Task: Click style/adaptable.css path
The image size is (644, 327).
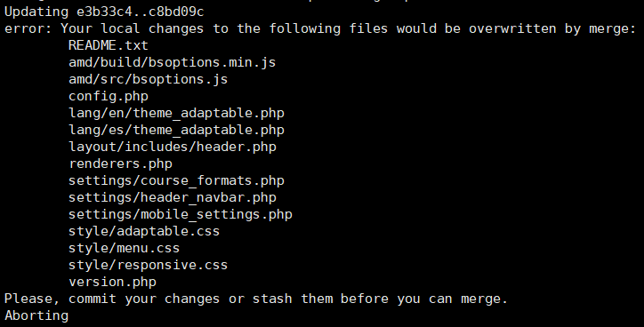Action: (x=144, y=231)
